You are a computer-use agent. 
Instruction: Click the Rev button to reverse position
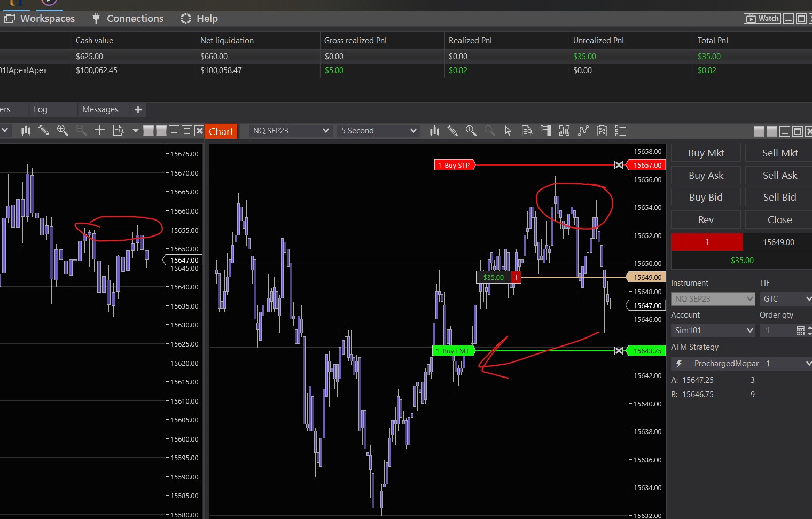(706, 220)
